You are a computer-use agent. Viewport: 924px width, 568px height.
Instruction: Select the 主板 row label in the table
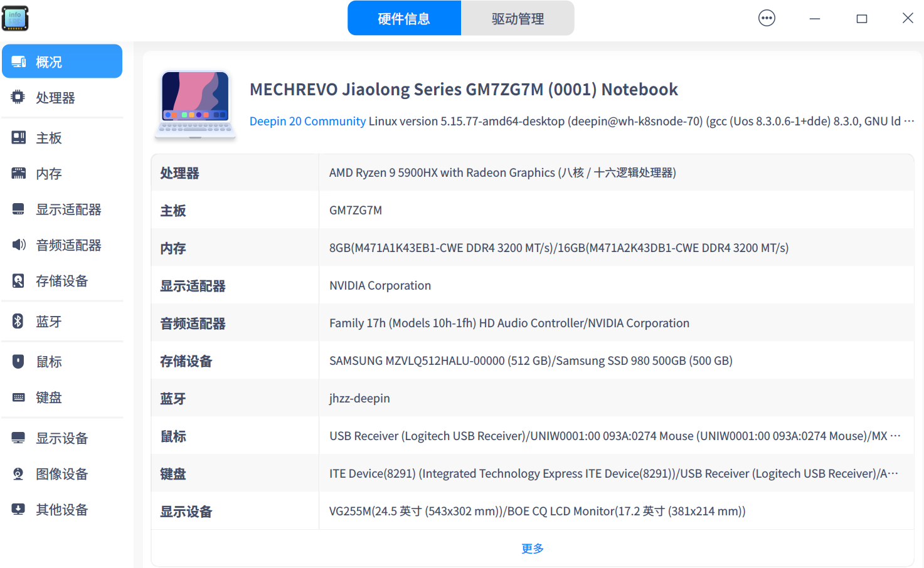click(173, 211)
